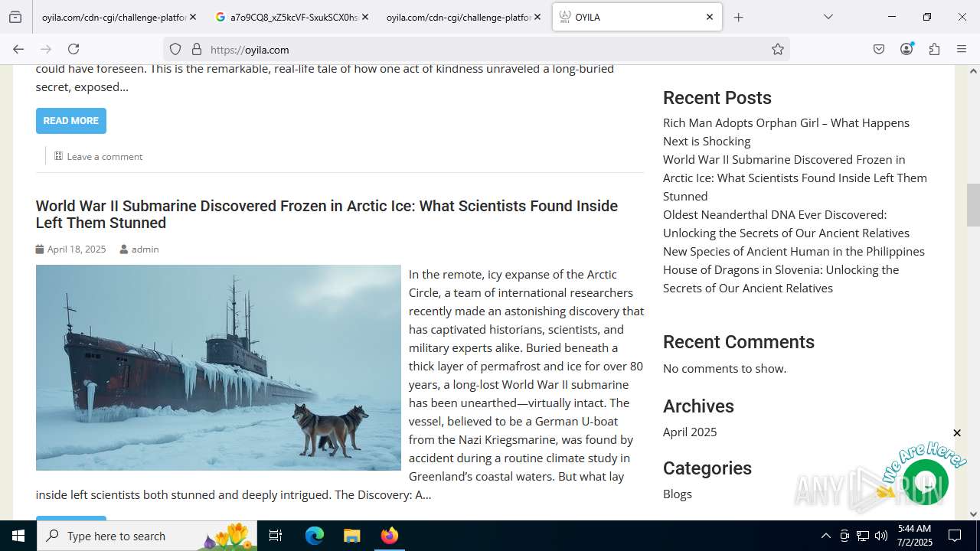This screenshot has height=551, width=980.
Task: Open recent post Rich Man Adopts Orphan Girl
Action: pos(786,132)
